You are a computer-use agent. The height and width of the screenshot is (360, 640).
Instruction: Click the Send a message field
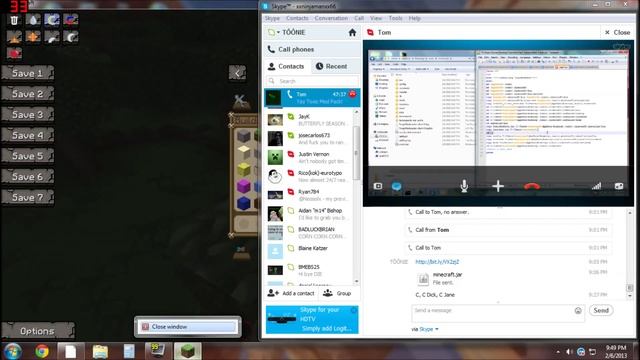click(492, 313)
